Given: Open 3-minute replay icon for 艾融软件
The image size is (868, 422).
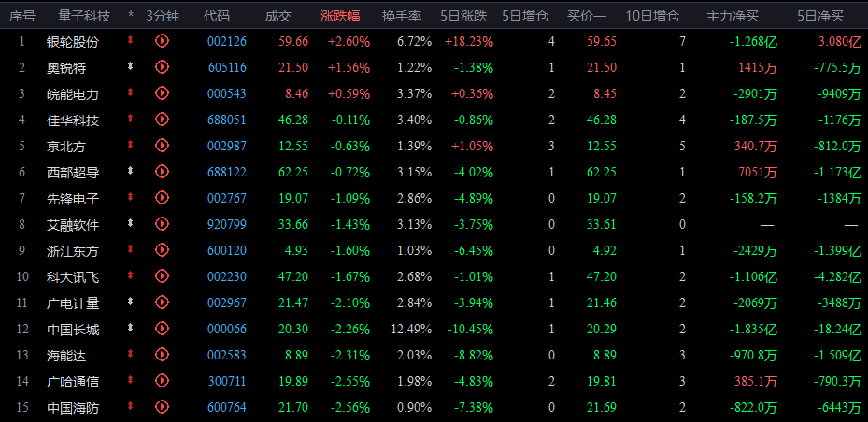Looking at the screenshot, I should (162, 223).
